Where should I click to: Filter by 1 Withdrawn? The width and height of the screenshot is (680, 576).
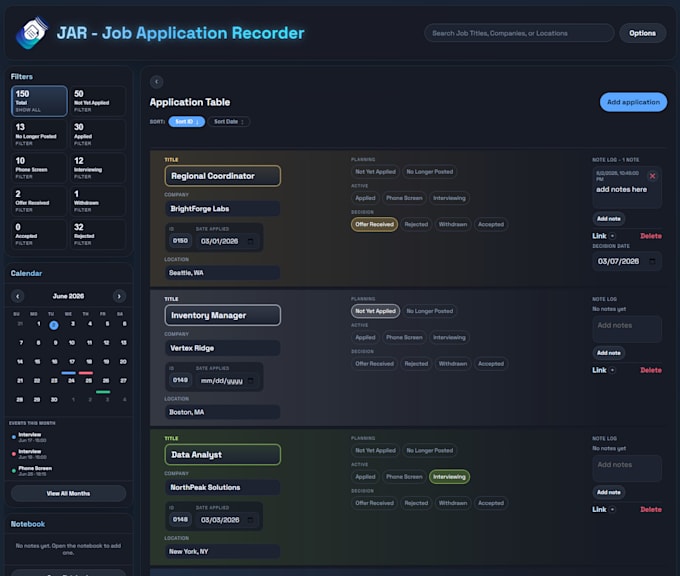[98, 201]
